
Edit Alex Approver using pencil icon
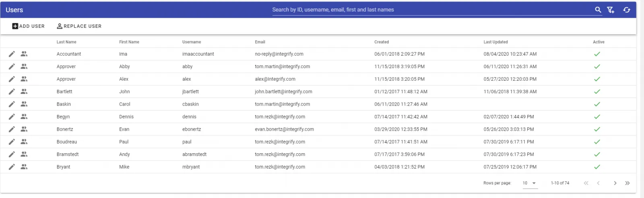[x=12, y=79]
